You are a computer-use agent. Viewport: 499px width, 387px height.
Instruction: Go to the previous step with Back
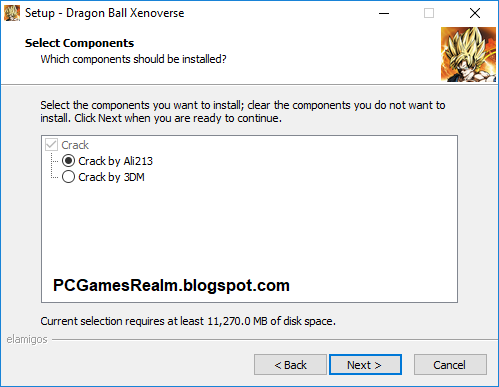pos(290,365)
